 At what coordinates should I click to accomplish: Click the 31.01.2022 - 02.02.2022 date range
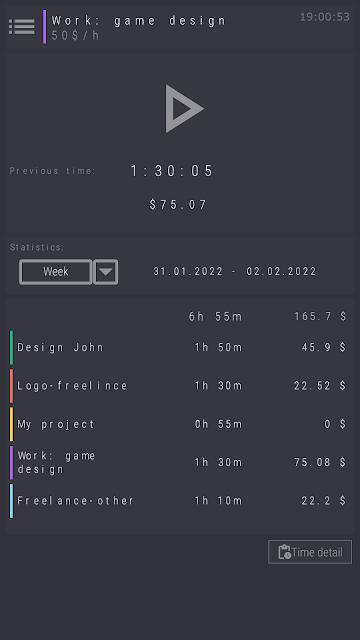point(235,271)
